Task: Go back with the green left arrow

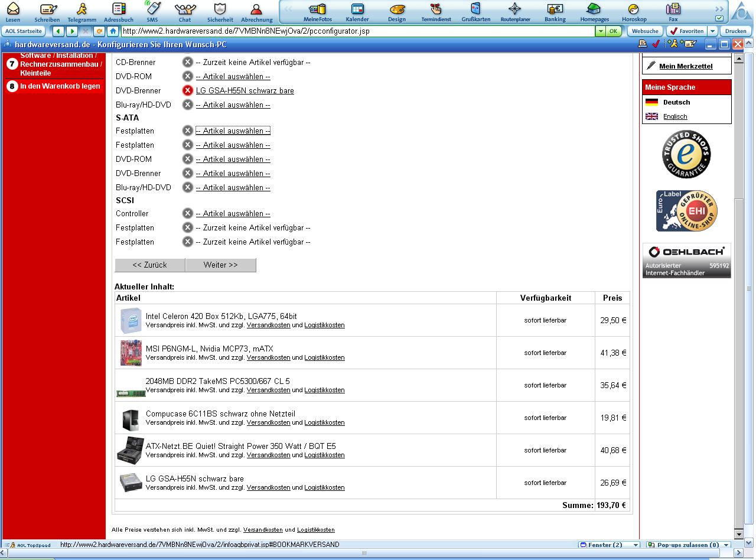Action: click(58, 31)
